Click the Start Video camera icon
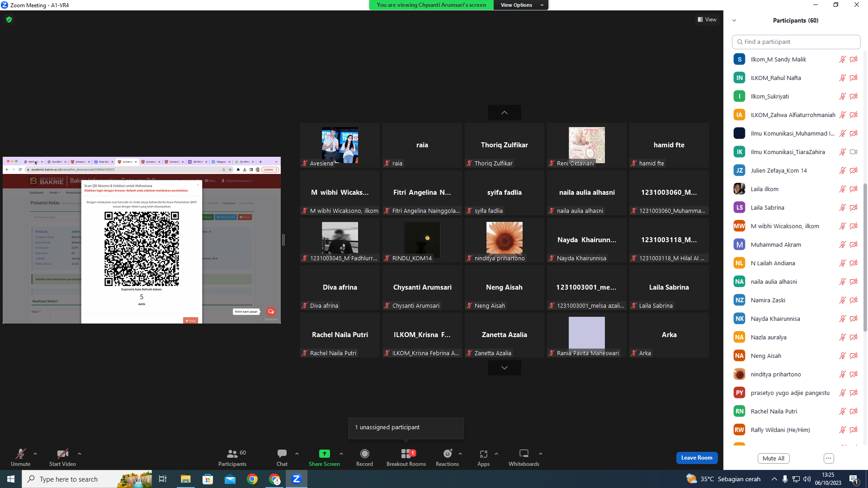Image resolution: width=868 pixels, height=488 pixels. coord(62,454)
